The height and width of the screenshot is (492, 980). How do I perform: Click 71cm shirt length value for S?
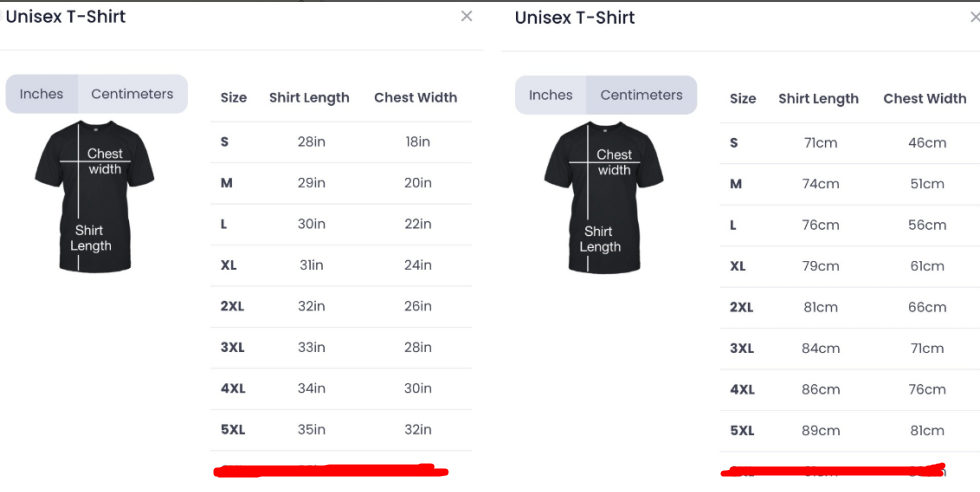[x=820, y=143]
